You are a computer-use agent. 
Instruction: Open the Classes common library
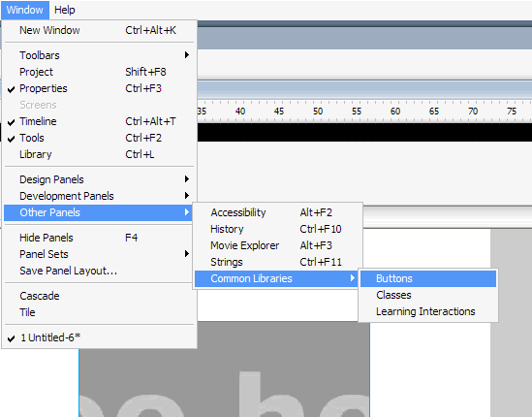pyautogui.click(x=428, y=295)
